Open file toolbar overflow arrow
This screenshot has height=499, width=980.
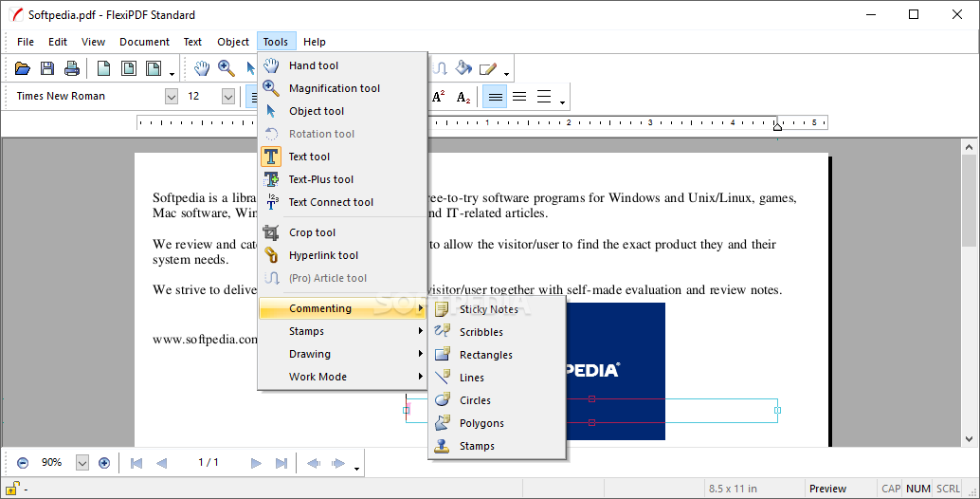[x=172, y=74]
